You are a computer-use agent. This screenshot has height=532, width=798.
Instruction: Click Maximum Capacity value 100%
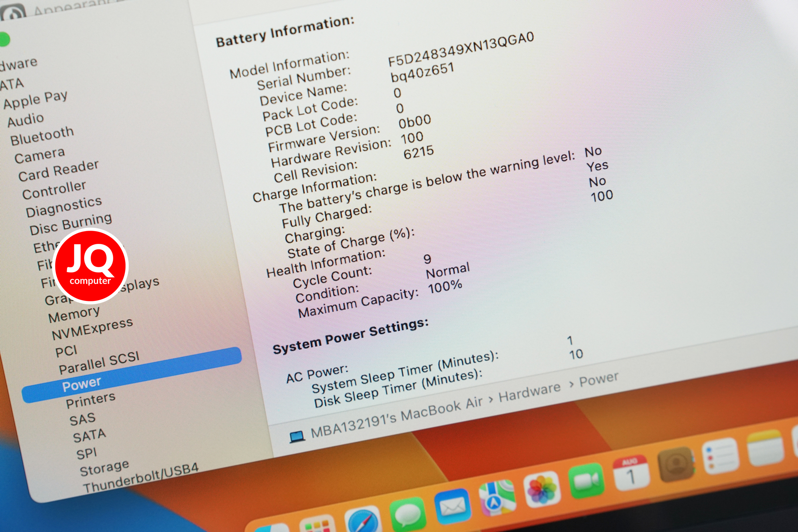tap(445, 287)
